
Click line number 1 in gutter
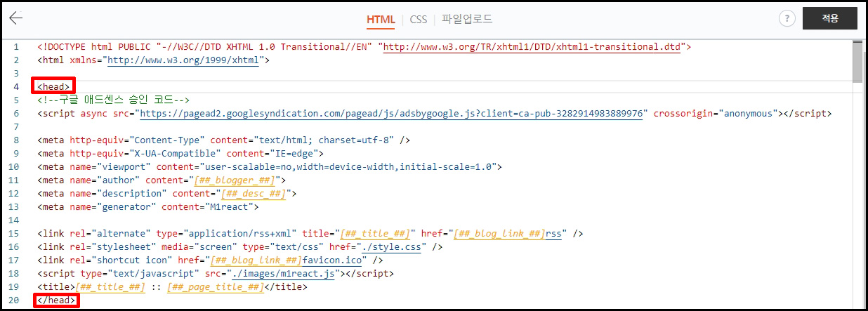[x=15, y=47]
